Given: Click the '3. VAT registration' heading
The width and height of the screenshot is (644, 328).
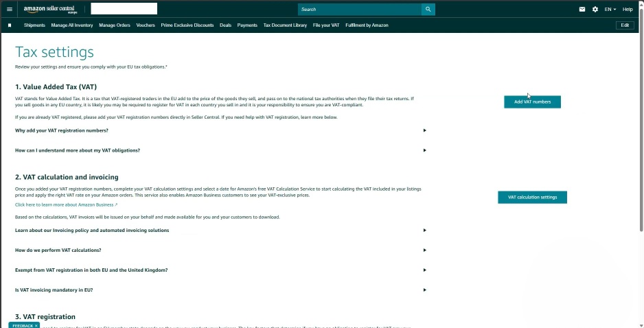Looking at the screenshot, I should click(45, 317).
